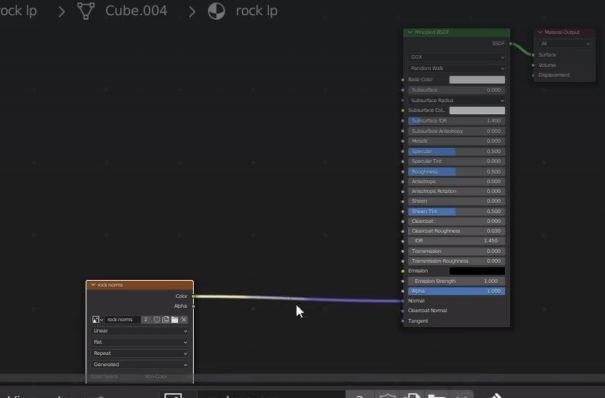Click the black Emission color swatch

point(477,271)
